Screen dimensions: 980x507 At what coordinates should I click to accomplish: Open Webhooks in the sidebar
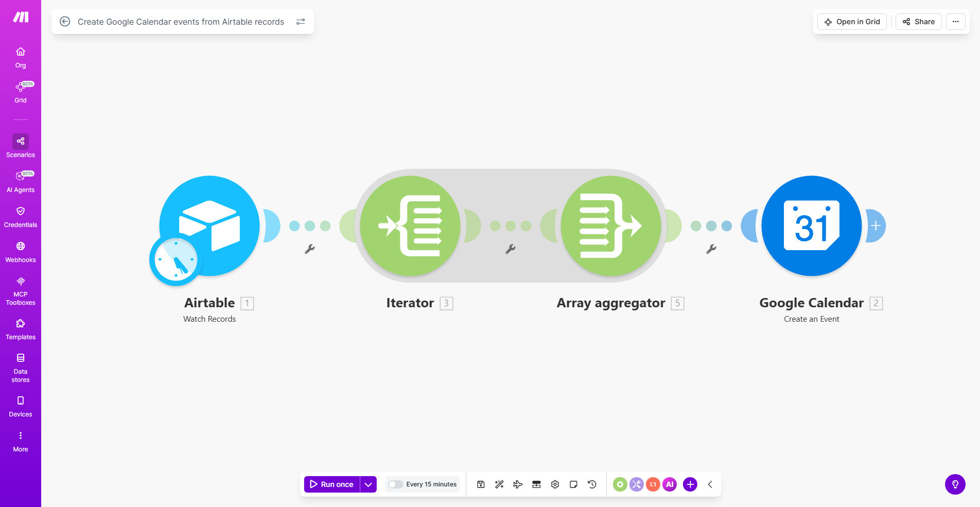click(21, 252)
